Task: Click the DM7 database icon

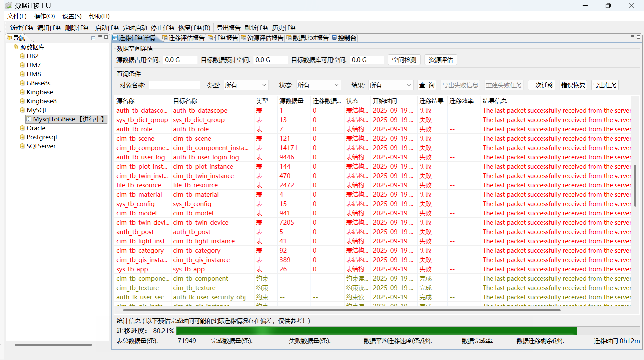Action: [x=22, y=65]
